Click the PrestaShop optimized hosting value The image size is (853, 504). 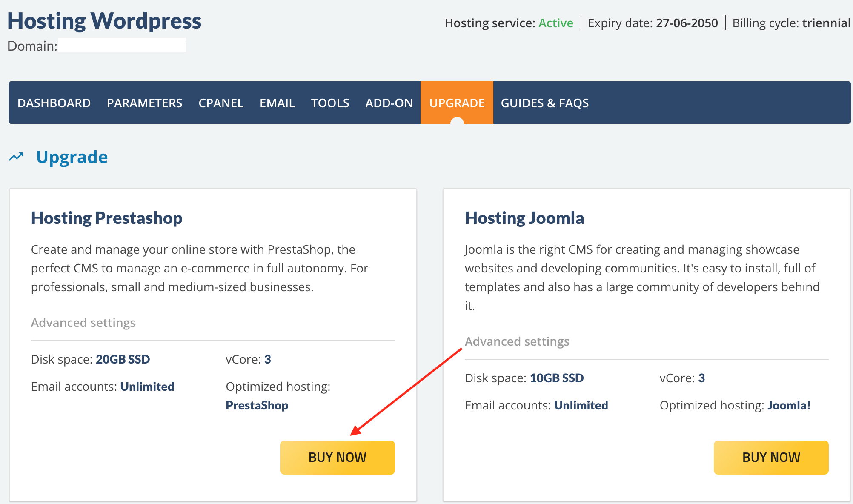click(x=257, y=405)
